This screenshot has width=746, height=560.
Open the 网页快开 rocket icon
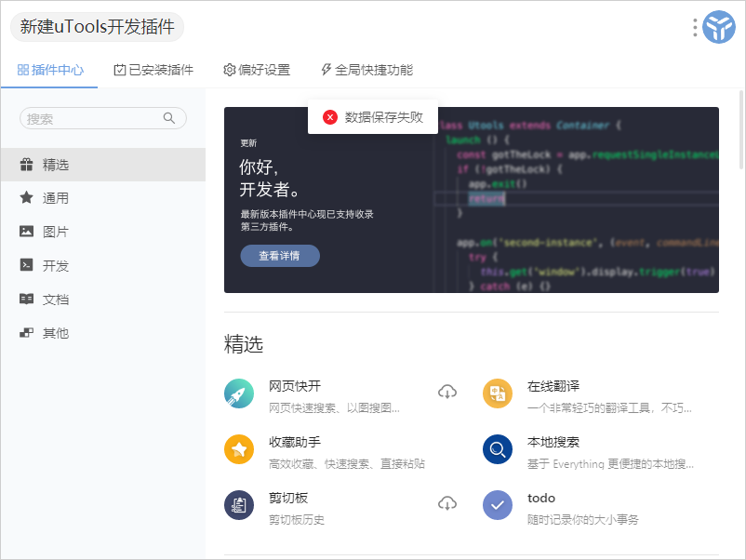239,393
